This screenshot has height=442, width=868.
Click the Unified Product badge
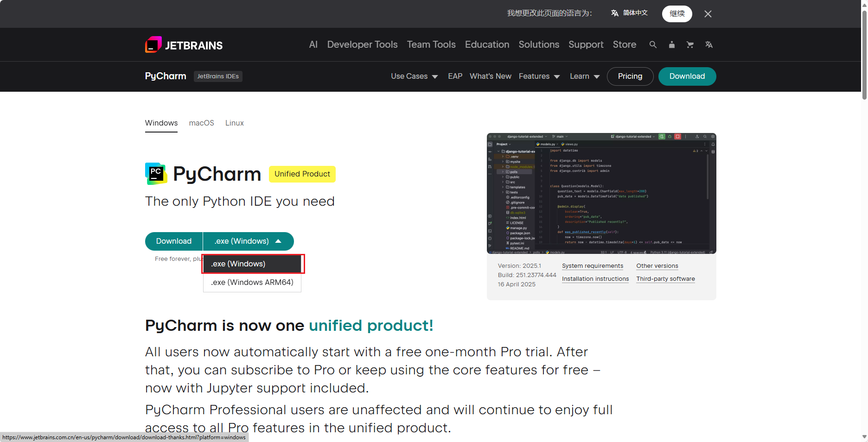(302, 174)
